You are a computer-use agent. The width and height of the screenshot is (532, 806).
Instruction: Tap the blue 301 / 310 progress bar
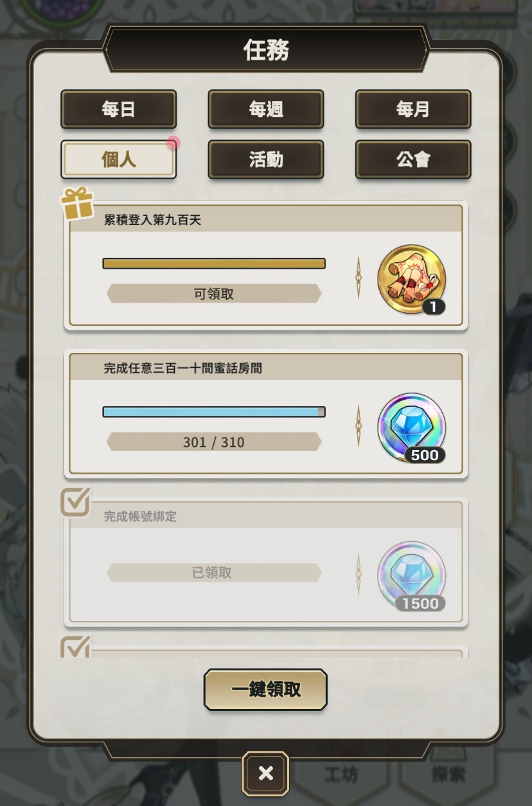[x=214, y=411]
